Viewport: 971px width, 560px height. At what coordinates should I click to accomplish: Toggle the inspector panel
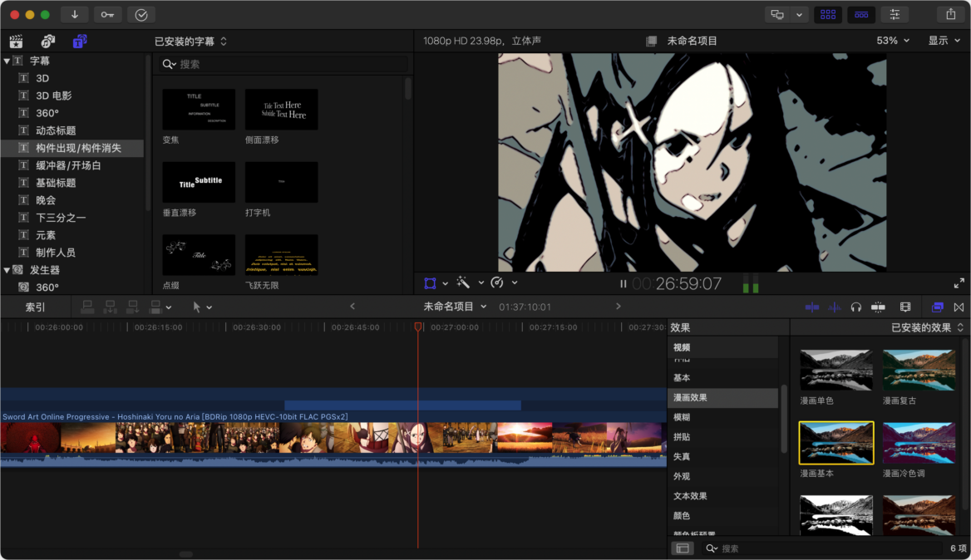point(895,15)
